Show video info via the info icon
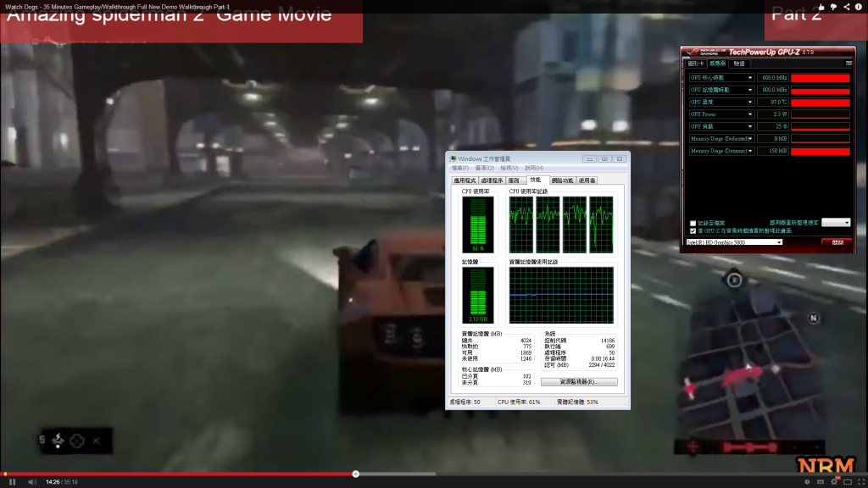The height and width of the screenshot is (488, 868). (859, 7)
